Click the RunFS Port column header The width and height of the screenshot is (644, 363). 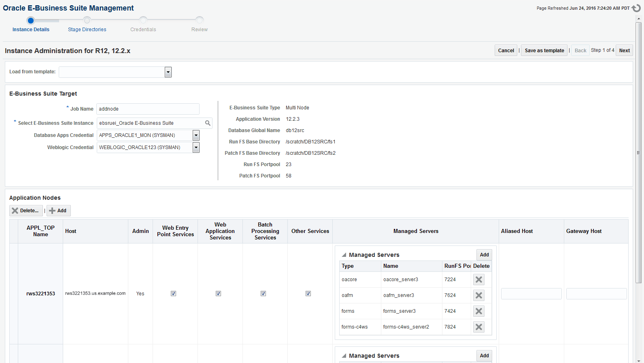click(457, 266)
